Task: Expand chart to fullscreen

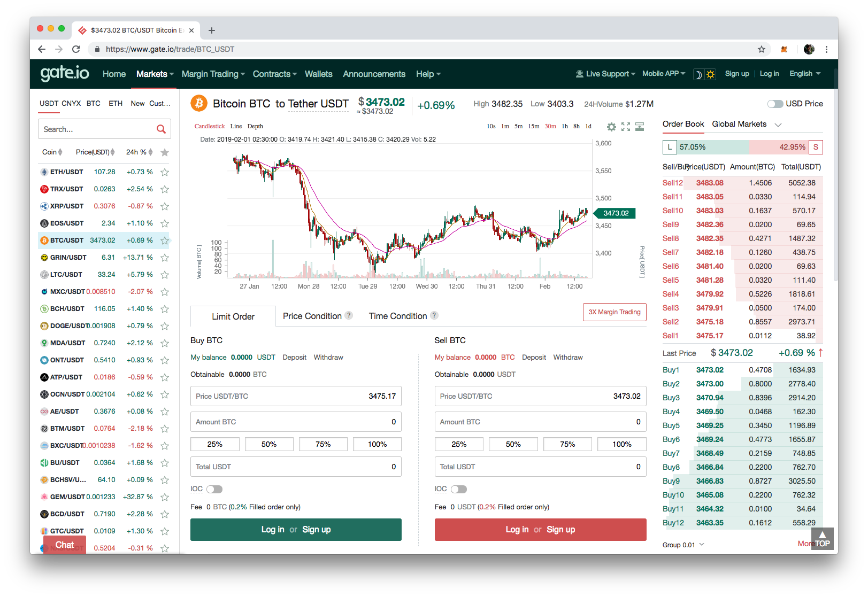Action: tap(626, 127)
